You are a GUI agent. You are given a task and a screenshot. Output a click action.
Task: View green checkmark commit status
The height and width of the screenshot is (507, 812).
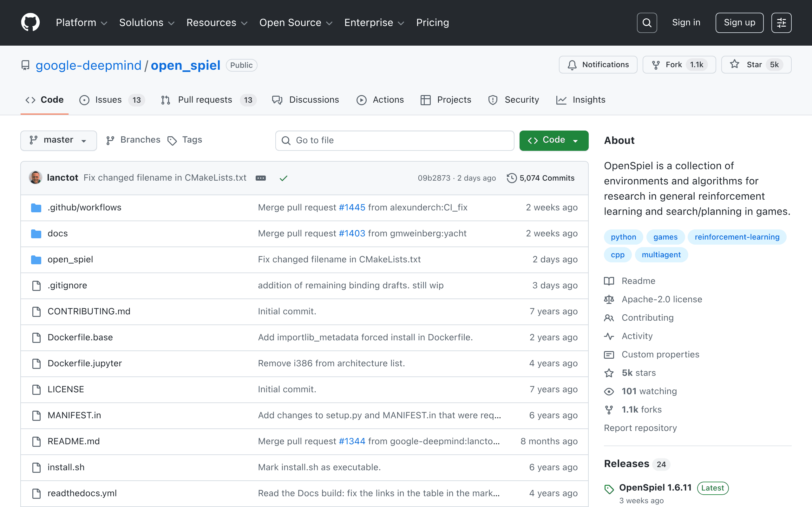284,178
